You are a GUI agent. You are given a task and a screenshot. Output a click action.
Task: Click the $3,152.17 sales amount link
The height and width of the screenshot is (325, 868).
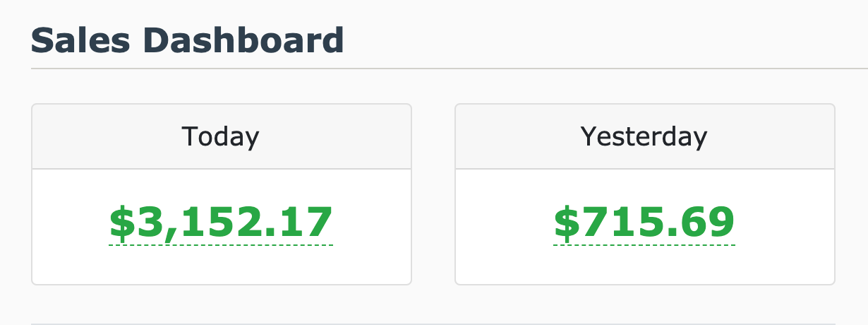(x=221, y=222)
